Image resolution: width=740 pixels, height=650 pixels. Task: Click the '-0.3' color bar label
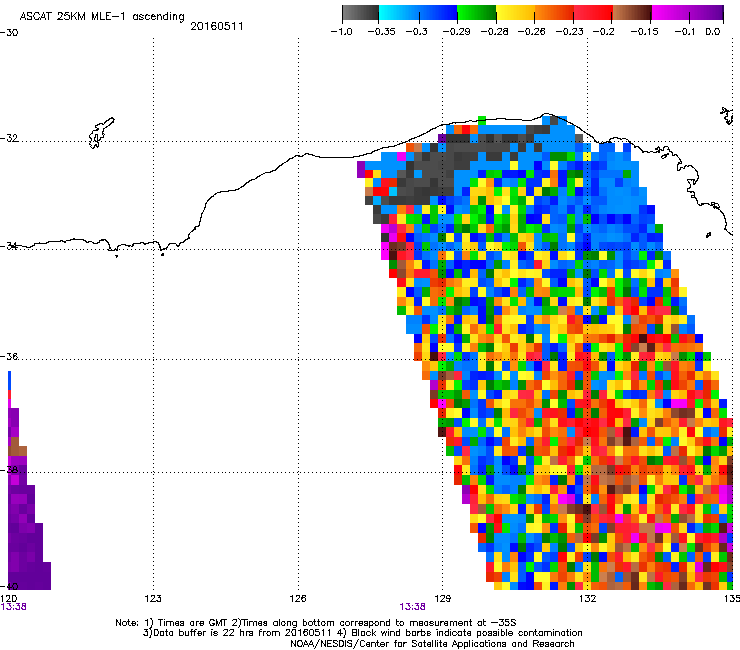416,32
